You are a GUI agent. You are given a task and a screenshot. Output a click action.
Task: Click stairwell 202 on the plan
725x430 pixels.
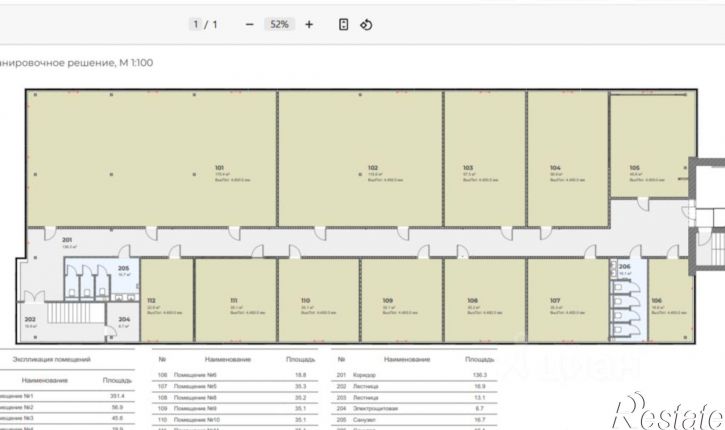pos(31,322)
